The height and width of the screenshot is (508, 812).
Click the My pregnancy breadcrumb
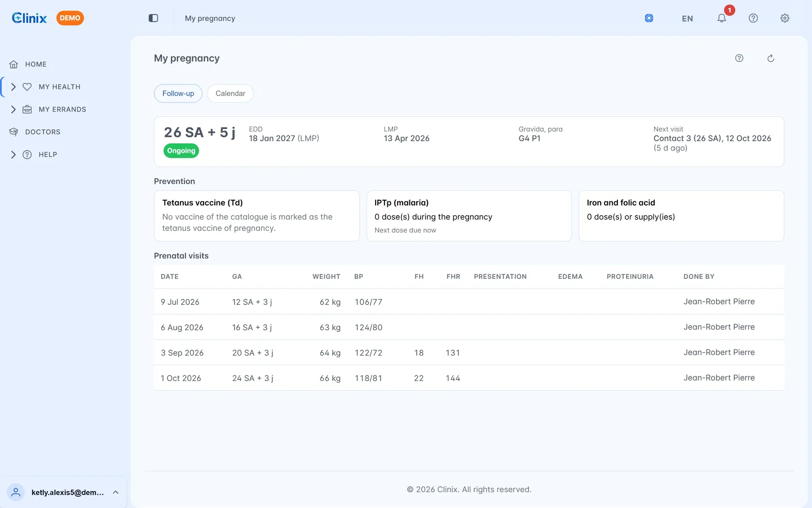pos(210,18)
